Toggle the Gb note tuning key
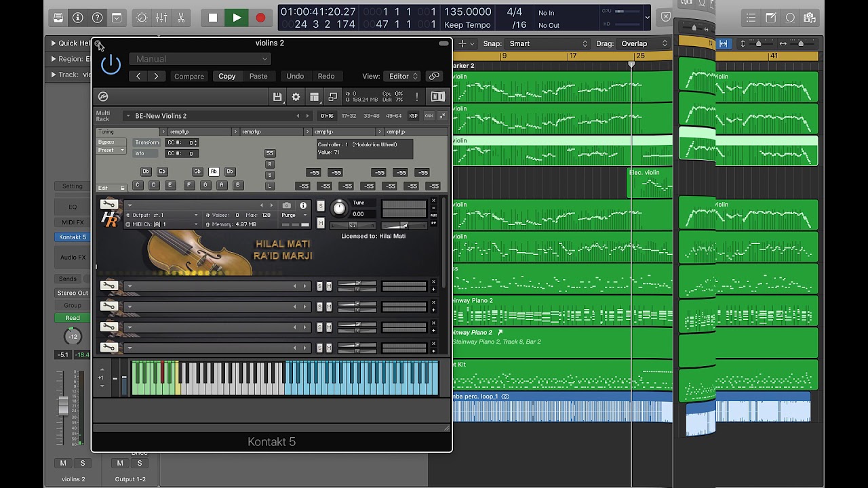 pos(197,171)
